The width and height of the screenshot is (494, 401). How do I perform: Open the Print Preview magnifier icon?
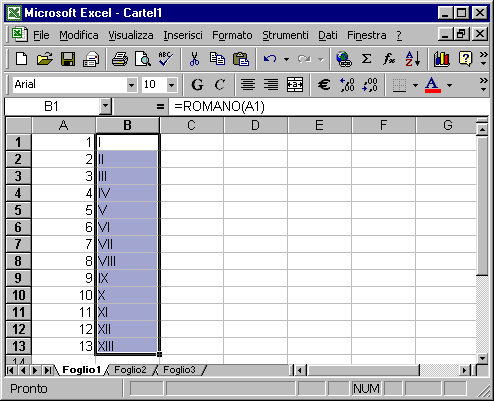[142, 59]
